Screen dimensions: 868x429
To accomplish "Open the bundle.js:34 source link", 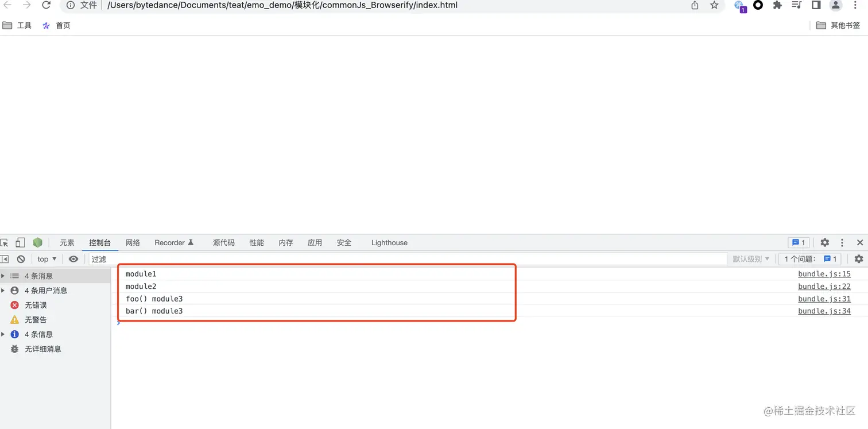I will click(824, 311).
